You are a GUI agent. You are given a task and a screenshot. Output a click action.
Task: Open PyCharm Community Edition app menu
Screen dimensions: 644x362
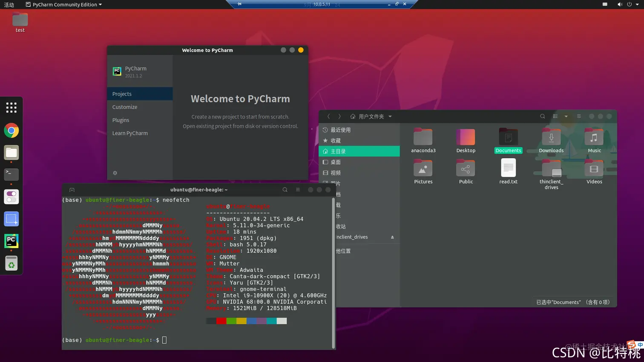(63, 4)
